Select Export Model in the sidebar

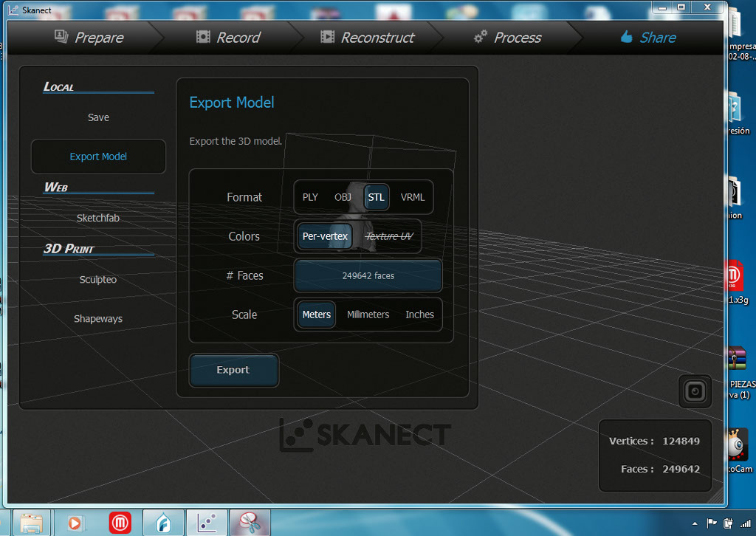[98, 157]
